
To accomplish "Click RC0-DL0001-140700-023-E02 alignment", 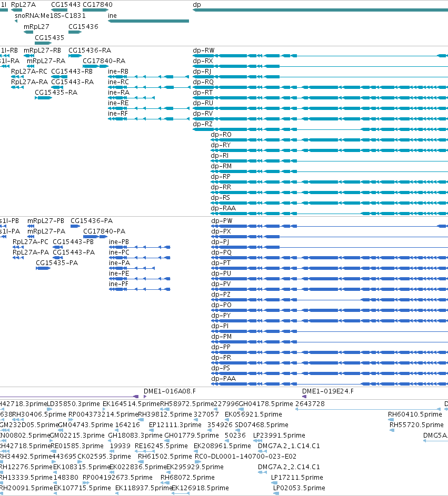I will pyautogui.click(x=246, y=457).
